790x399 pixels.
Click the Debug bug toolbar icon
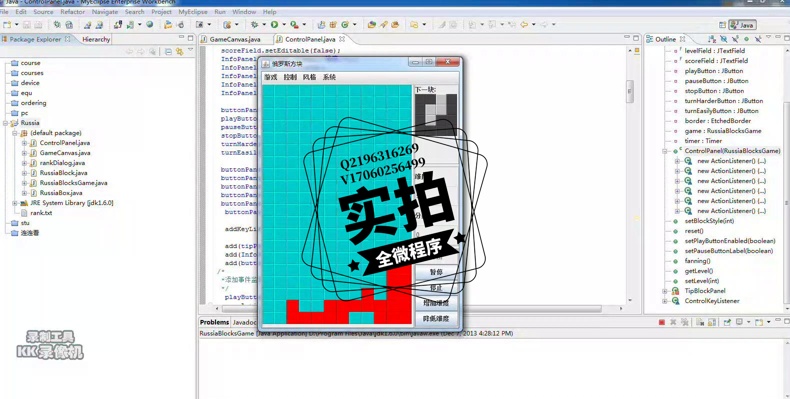pos(254,24)
